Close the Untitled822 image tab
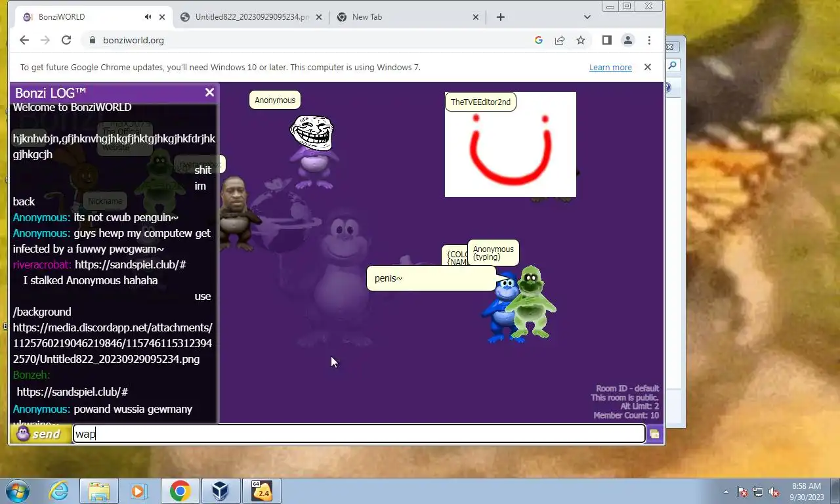 (320, 17)
